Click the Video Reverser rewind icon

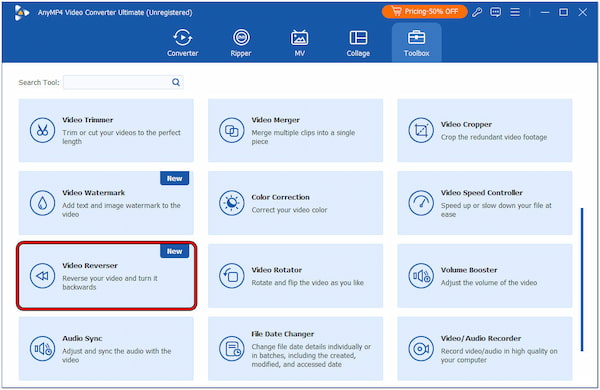tap(42, 276)
